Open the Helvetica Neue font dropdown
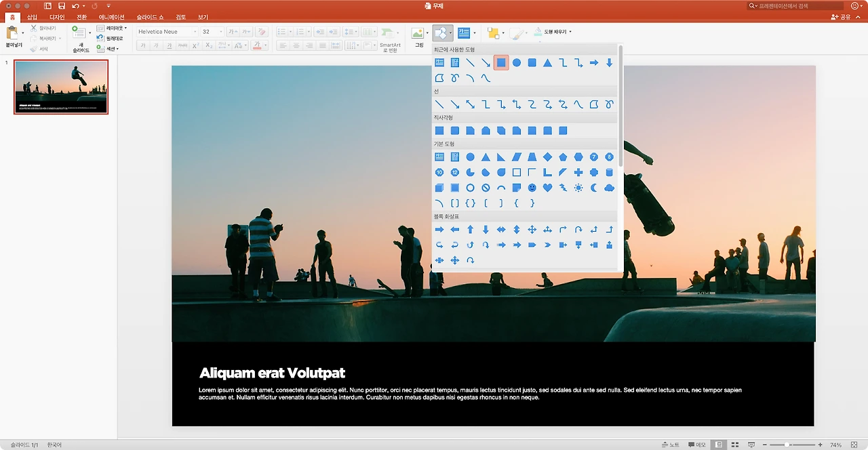 pyautogui.click(x=195, y=32)
